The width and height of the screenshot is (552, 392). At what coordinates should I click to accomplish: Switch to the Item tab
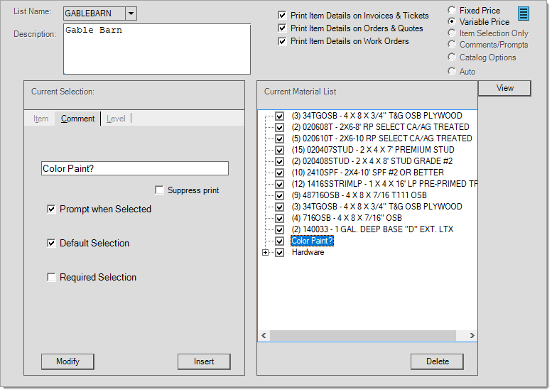tap(40, 119)
